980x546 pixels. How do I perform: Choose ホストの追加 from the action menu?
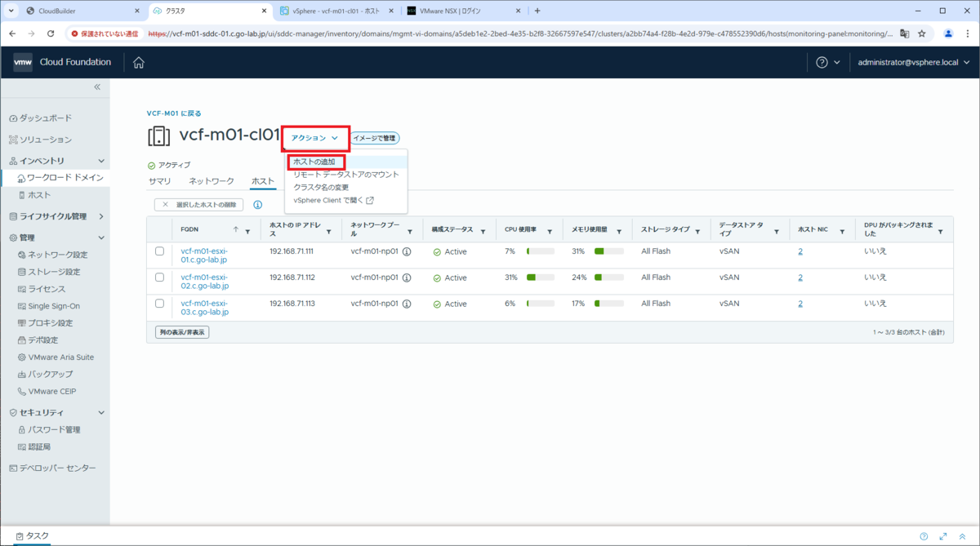[314, 162]
